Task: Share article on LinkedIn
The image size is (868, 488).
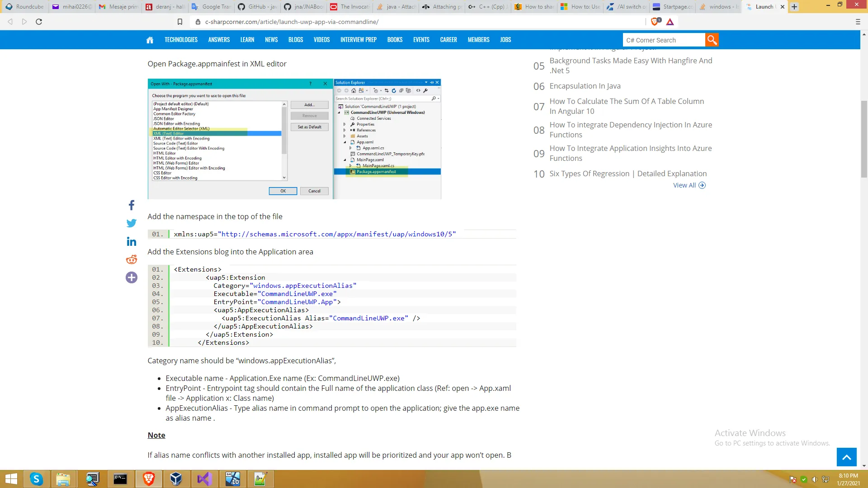Action: [131, 241]
